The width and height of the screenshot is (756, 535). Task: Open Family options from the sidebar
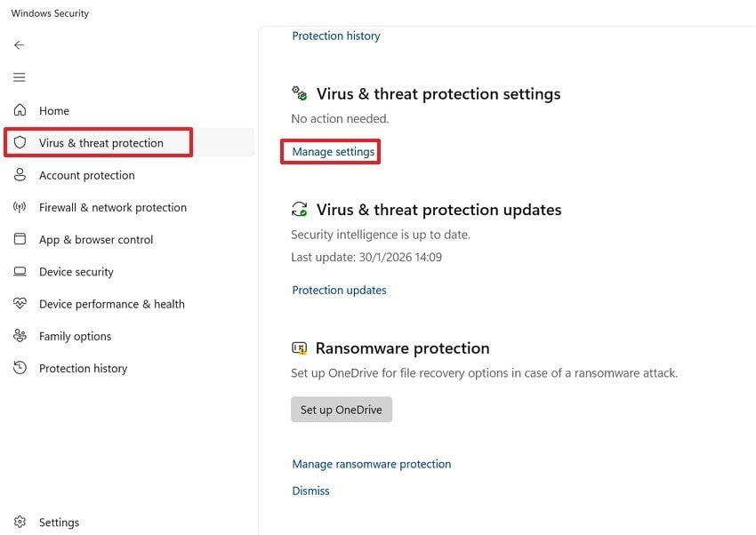(x=75, y=336)
